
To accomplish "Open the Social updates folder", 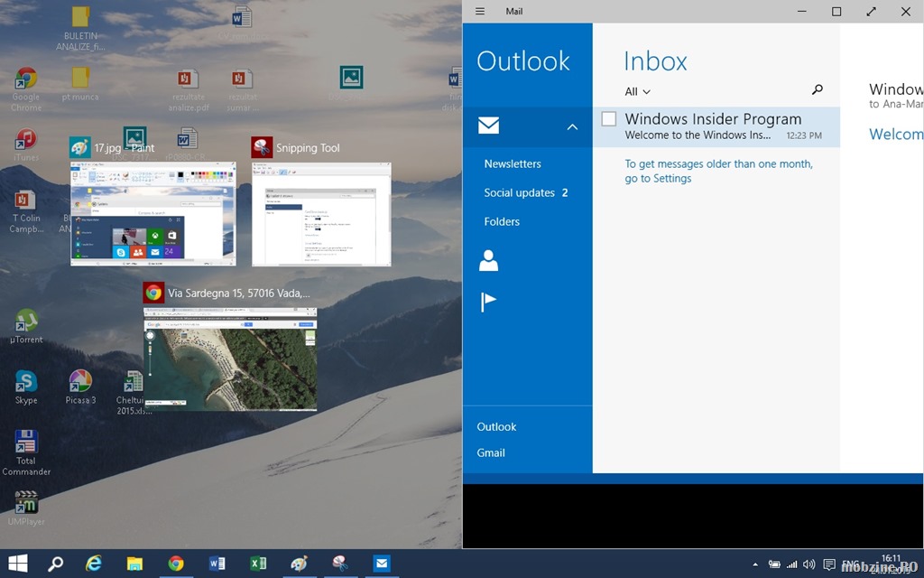I will coord(526,193).
